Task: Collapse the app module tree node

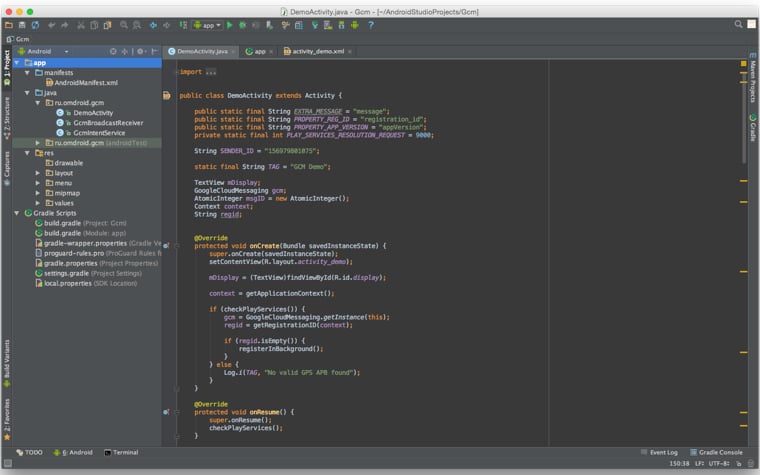Action: (17, 63)
